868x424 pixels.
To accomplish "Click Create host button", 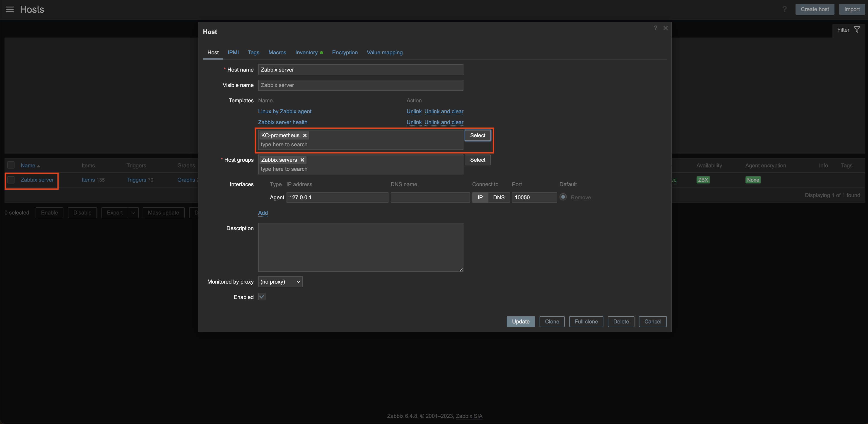I will tap(815, 10).
